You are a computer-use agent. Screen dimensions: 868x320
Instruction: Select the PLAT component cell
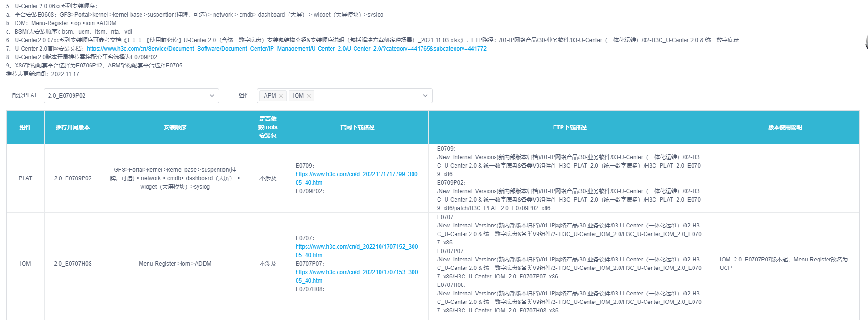click(x=25, y=178)
